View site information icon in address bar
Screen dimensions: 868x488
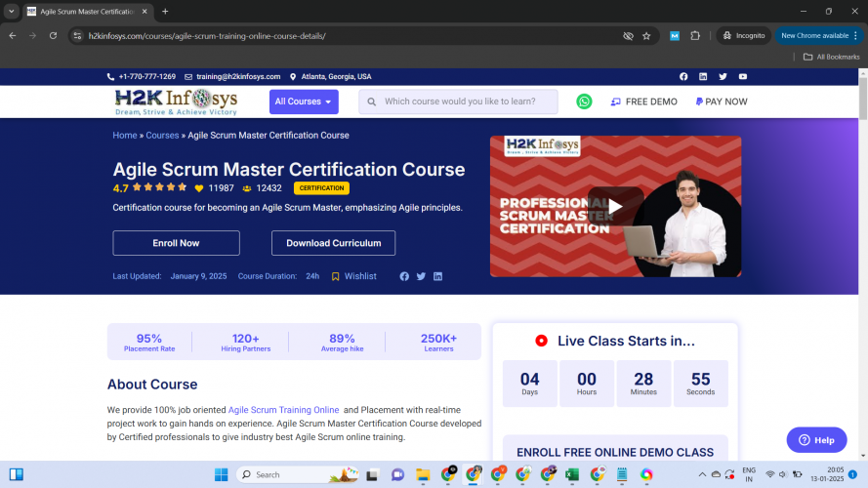(x=77, y=36)
